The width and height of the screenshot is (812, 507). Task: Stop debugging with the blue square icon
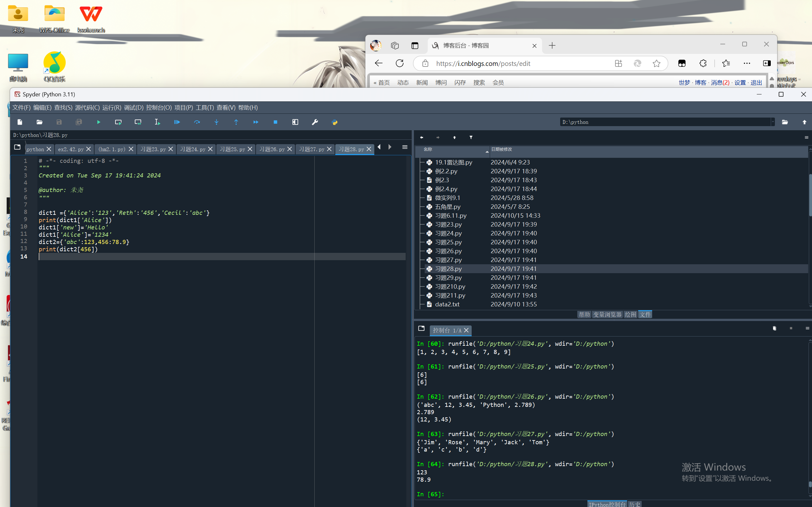tap(275, 122)
